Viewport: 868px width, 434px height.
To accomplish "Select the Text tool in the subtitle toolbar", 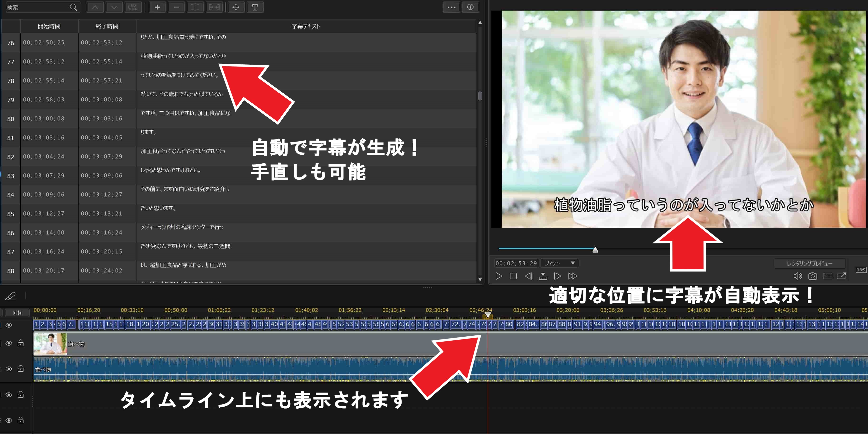I will tap(255, 7).
